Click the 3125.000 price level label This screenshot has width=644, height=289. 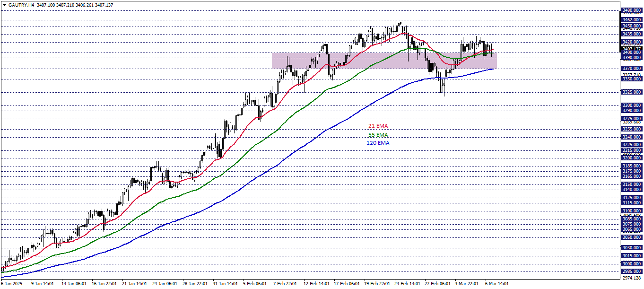[x=631, y=197]
